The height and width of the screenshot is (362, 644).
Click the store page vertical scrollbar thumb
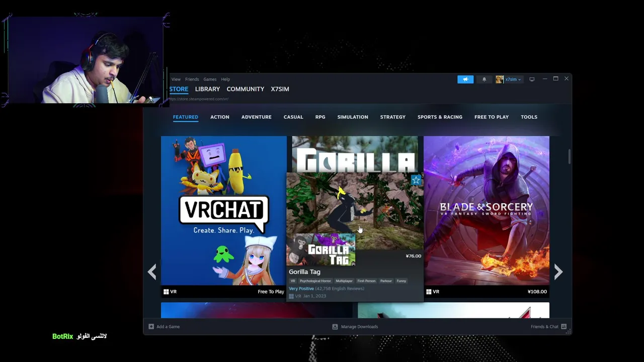click(570, 156)
